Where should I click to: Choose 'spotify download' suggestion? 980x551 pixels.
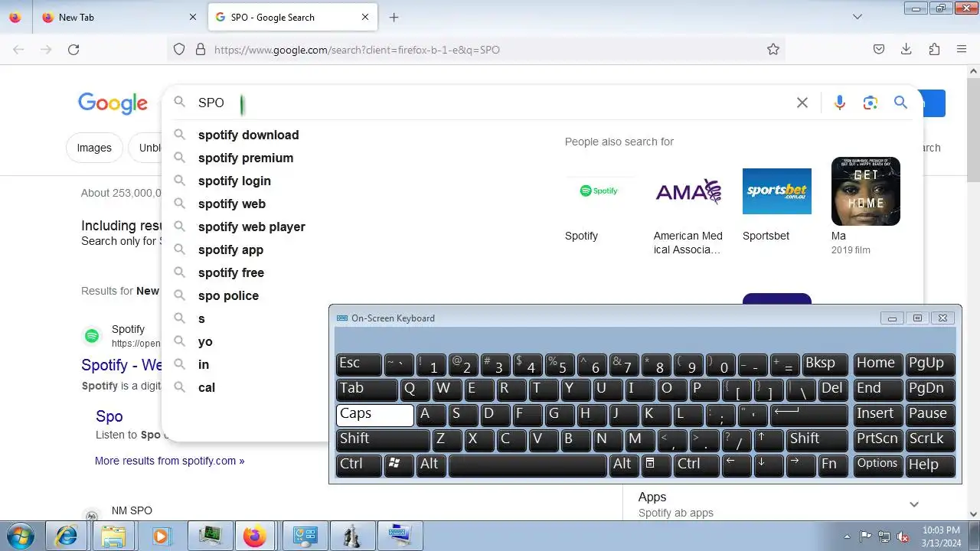click(x=248, y=135)
